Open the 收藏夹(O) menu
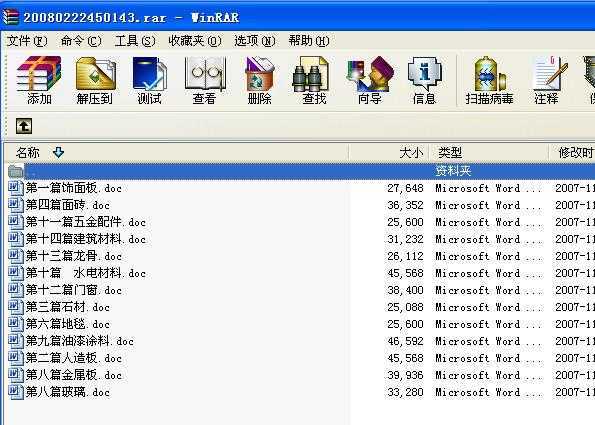 [195, 41]
